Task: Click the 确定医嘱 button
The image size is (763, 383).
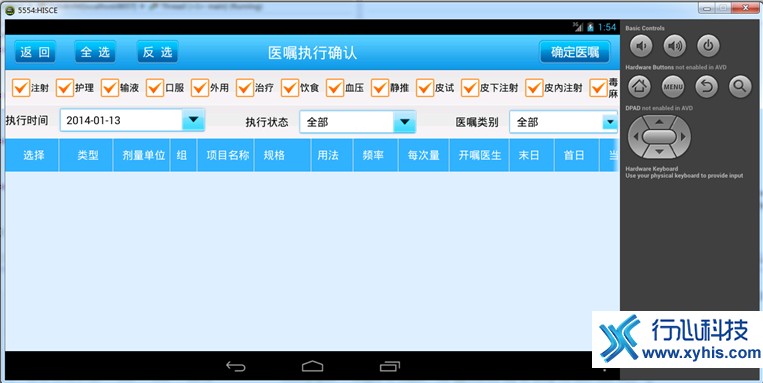Action: [575, 52]
